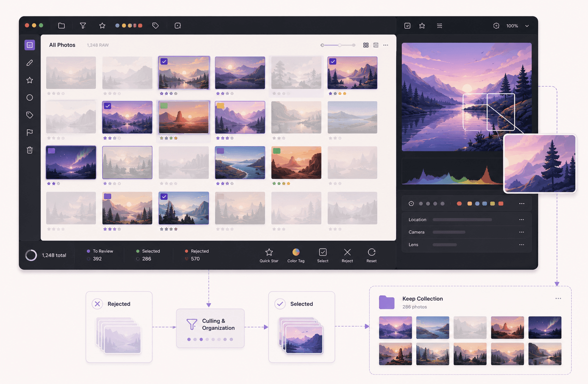Viewport: 588px width, 384px height.
Task: Click the circle icon in left sidebar
Action: [30, 97]
